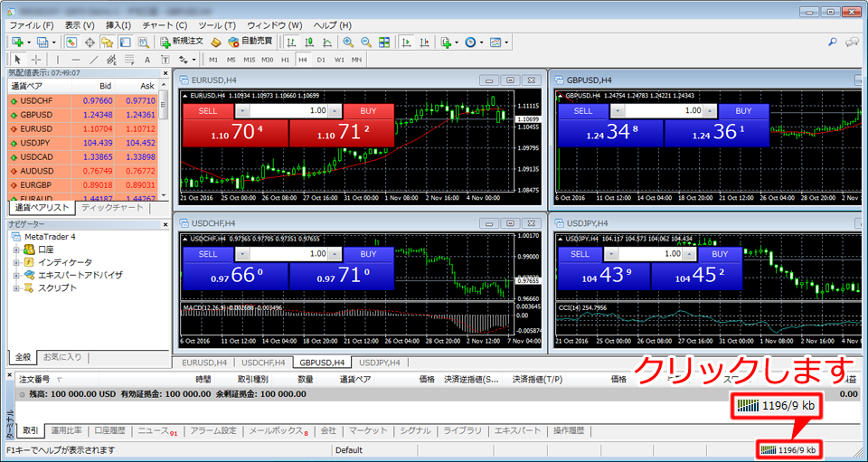Switch chart to bar chart style
The width and height of the screenshot is (868, 462).
pyautogui.click(x=292, y=42)
